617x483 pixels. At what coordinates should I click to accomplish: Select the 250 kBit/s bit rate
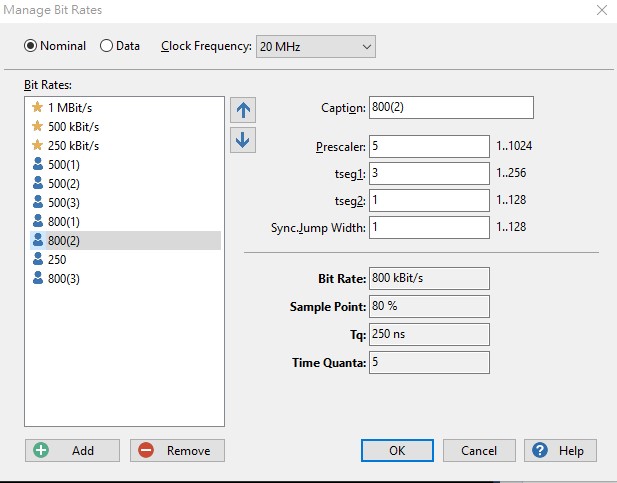[125, 145]
